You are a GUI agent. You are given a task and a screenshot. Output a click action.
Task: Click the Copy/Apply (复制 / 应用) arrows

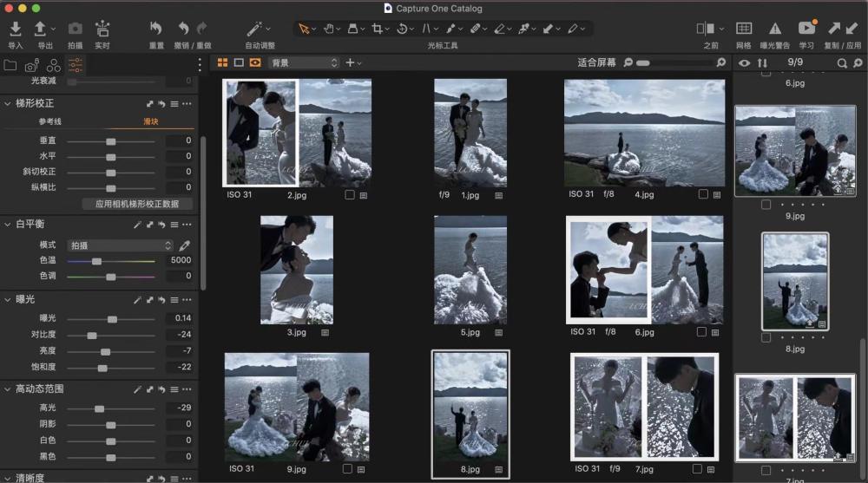[840, 29]
